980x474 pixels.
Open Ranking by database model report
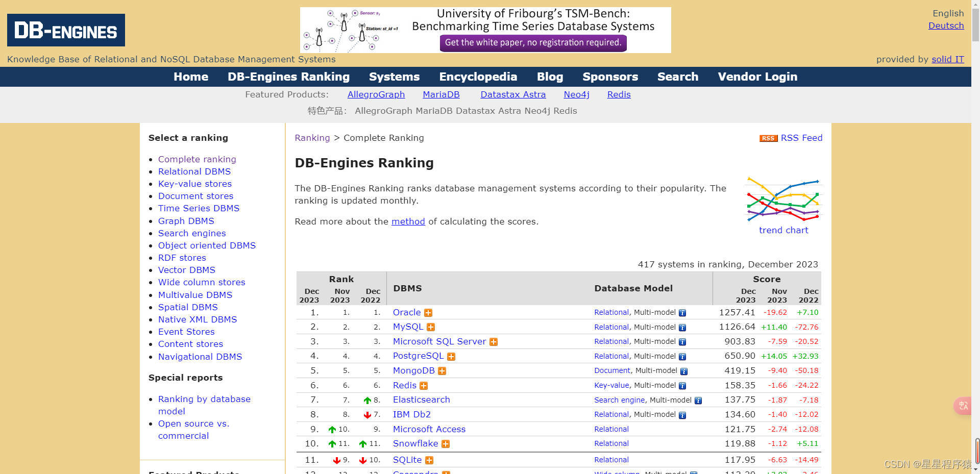coord(204,405)
